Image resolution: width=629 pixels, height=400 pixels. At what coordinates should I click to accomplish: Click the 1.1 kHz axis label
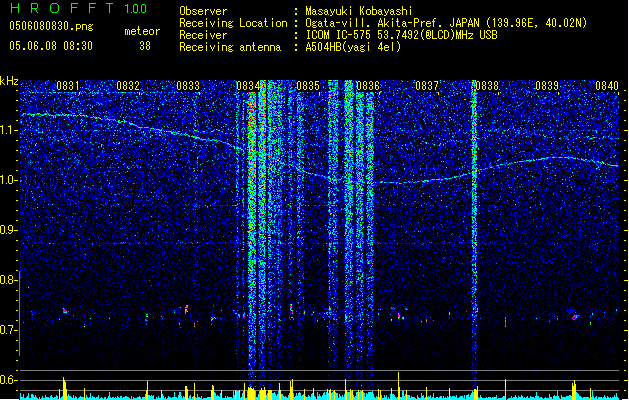pyautogui.click(x=9, y=130)
